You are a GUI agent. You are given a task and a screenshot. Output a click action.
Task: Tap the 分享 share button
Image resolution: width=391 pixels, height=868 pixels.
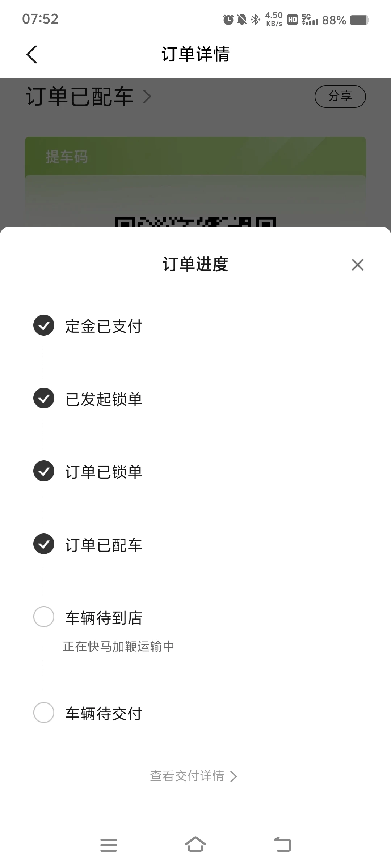click(x=340, y=97)
